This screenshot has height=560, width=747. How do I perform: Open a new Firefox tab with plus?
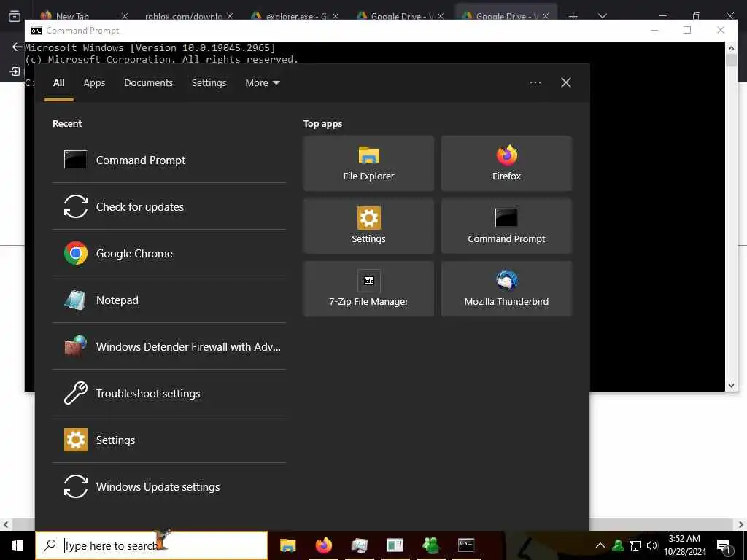point(573,16)
